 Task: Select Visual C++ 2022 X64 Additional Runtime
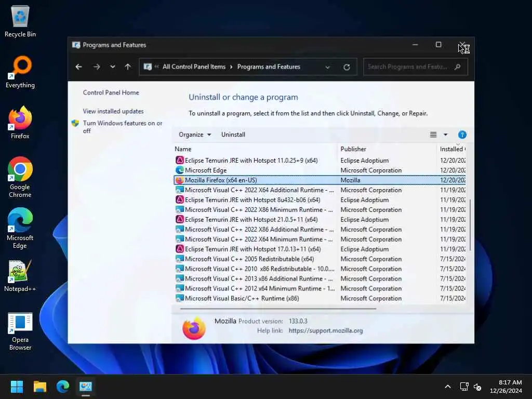click(320, 190)
